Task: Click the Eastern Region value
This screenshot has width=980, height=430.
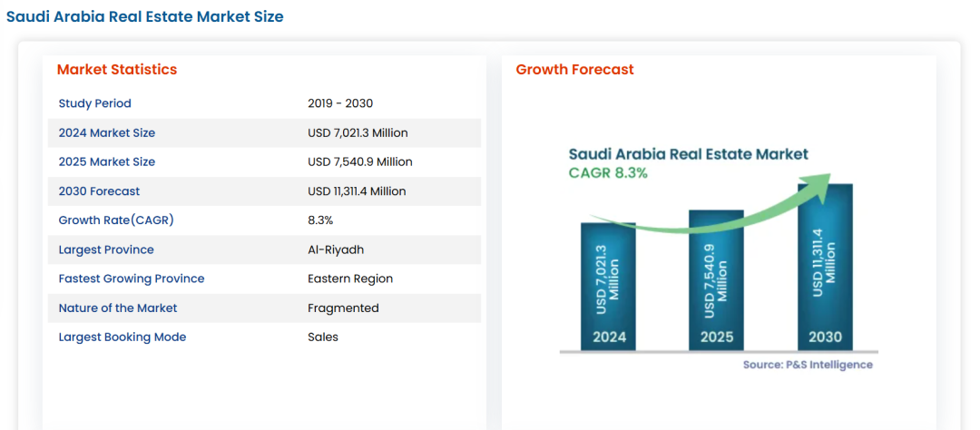Action: click(350, 279)
